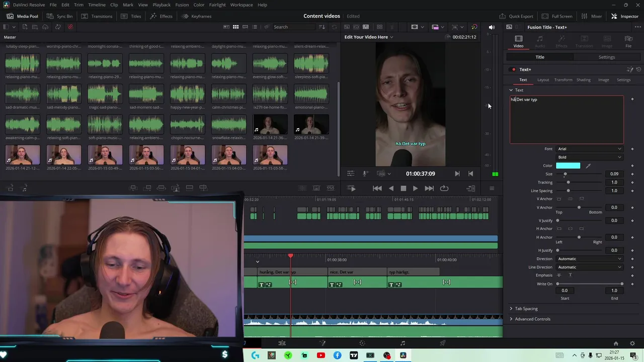Click the next edit point icon

tap(457, 173)
